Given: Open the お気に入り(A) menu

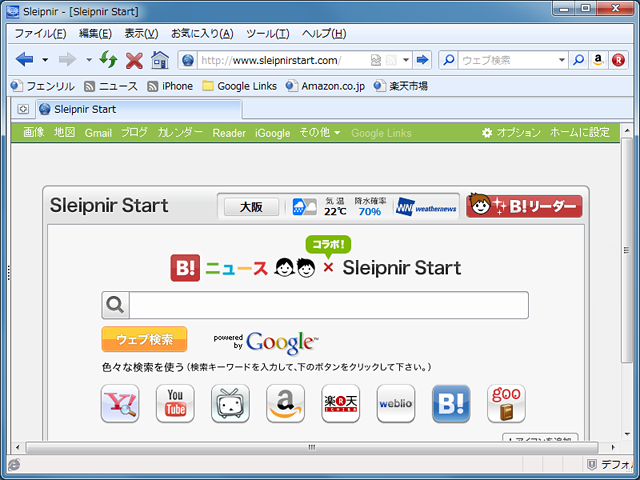Looking at the screenshot, I should pos(202,33).
